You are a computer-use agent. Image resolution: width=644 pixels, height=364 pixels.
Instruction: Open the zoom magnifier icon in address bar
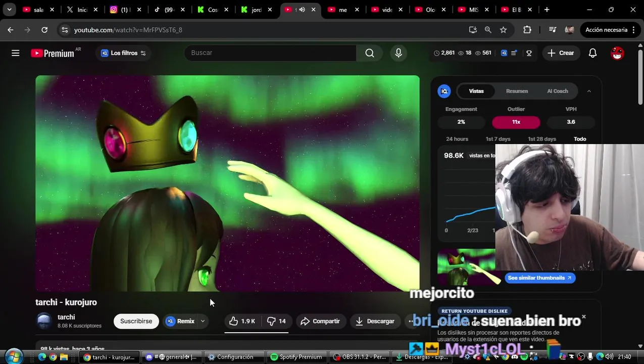(x=488, y=30)
